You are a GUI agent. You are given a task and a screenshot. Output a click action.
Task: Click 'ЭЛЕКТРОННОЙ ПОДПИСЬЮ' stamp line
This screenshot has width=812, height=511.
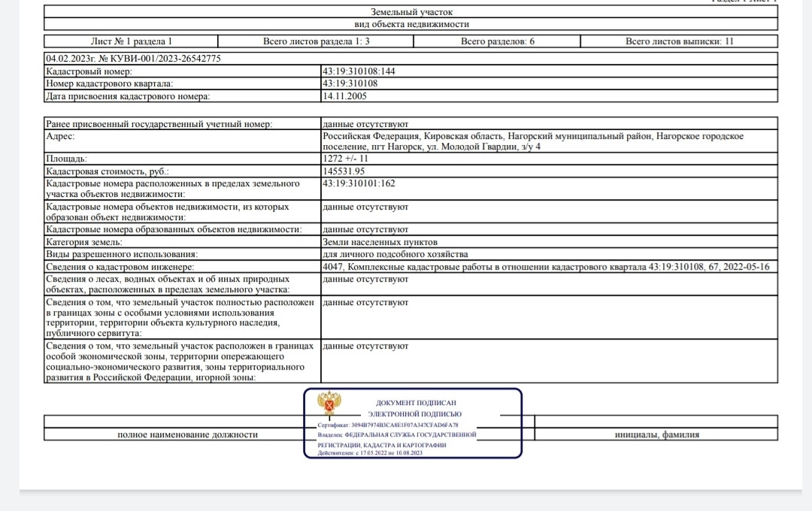click(x=415, y=414)
